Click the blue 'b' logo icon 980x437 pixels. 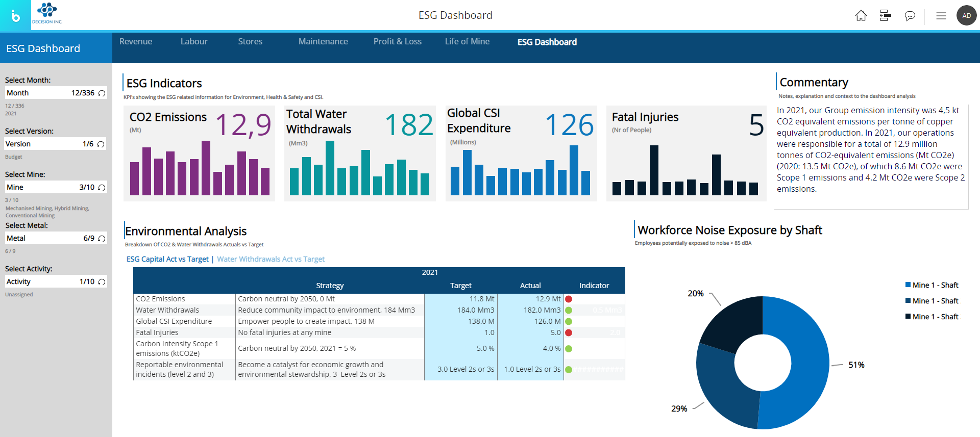click(x=15, y=16)
